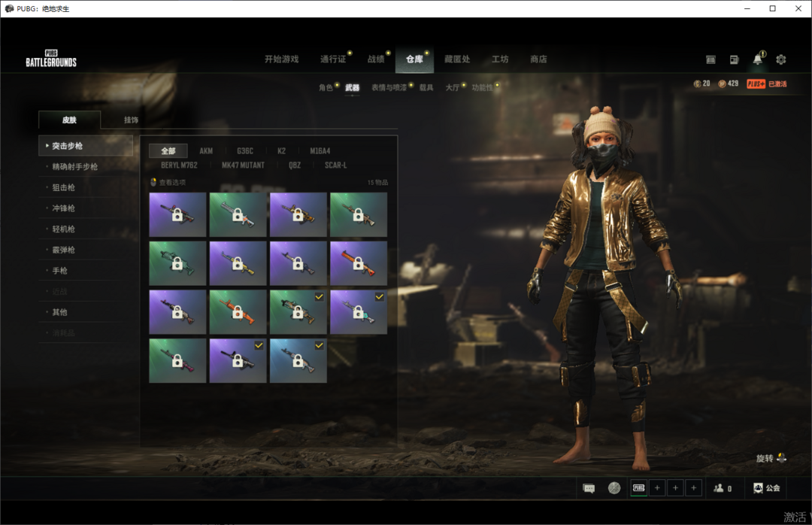
Task: Click the striped crate icon beside the news icon
Action: [710, 59]
